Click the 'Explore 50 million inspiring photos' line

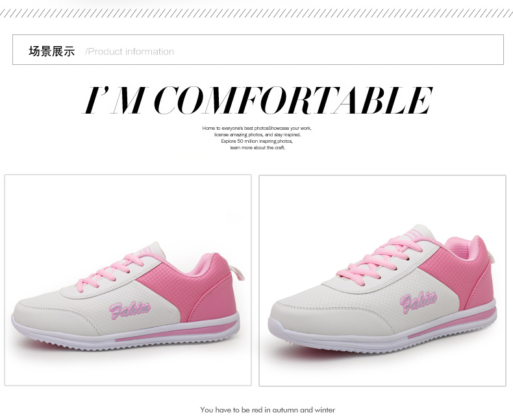257,142
